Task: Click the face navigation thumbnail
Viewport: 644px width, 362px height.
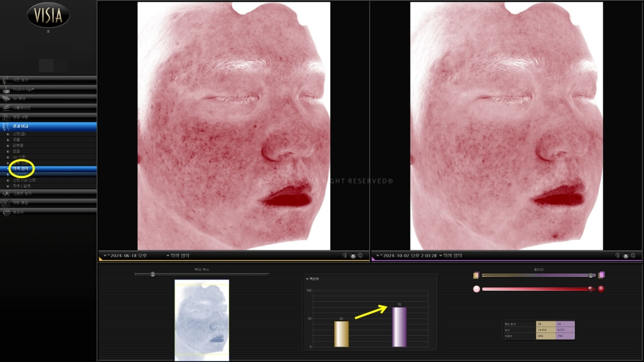Action: (202, 320)
